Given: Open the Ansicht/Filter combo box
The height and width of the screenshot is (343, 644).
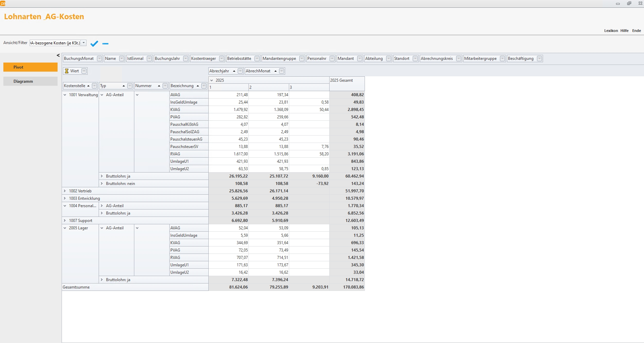Looking at the screenshot, I should (x=84, y=43).
